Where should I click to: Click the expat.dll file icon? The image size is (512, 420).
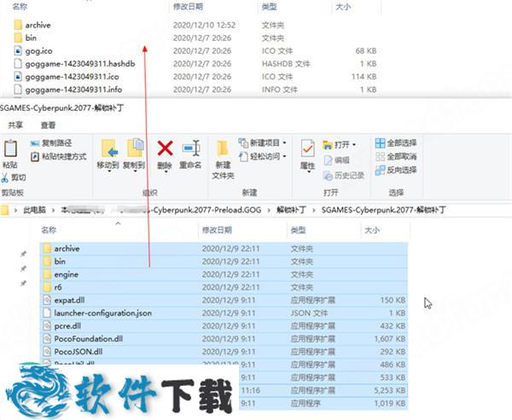(47, 300)
